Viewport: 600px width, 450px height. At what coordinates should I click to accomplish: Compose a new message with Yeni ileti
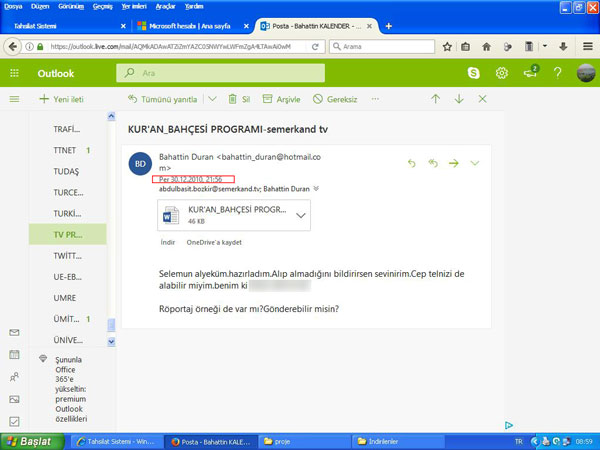(61, 99)
